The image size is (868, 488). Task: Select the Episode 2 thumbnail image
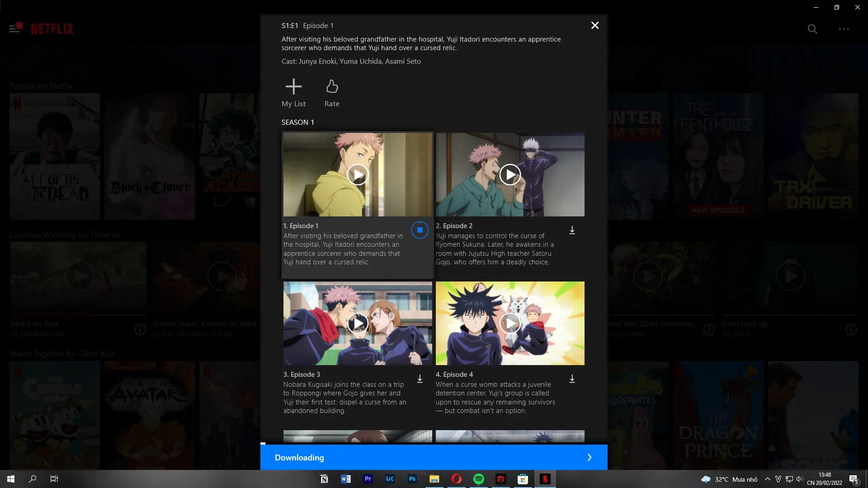[510, 174]
